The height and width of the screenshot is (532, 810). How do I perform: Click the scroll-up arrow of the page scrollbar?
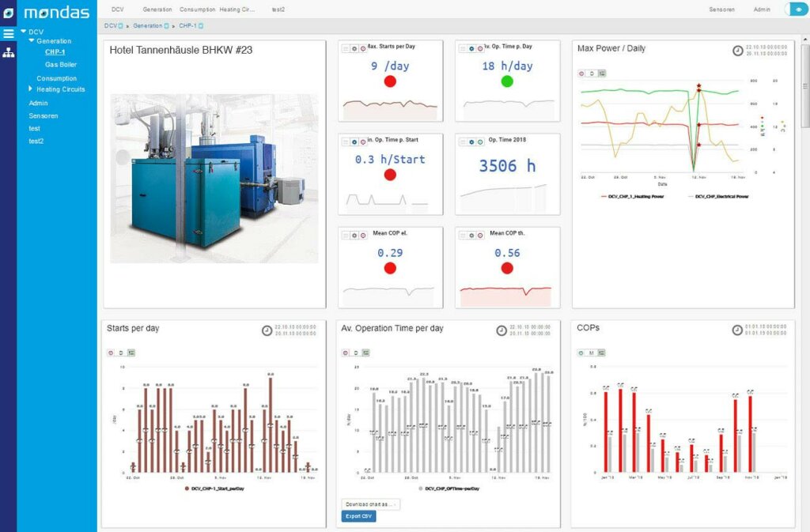point(804,40)
